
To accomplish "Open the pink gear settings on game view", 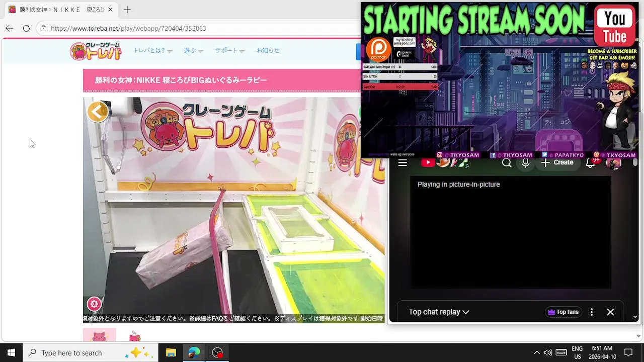I will [94, 304].
